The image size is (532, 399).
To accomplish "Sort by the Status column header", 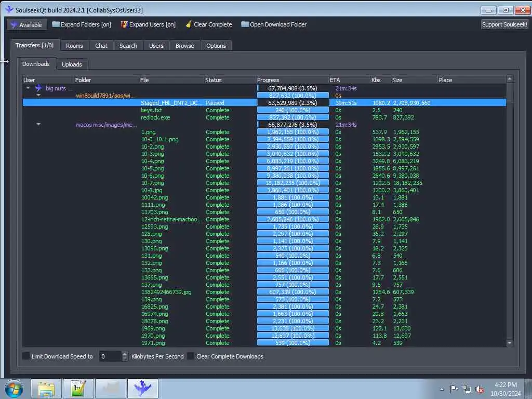I will (x=230, y=80).
